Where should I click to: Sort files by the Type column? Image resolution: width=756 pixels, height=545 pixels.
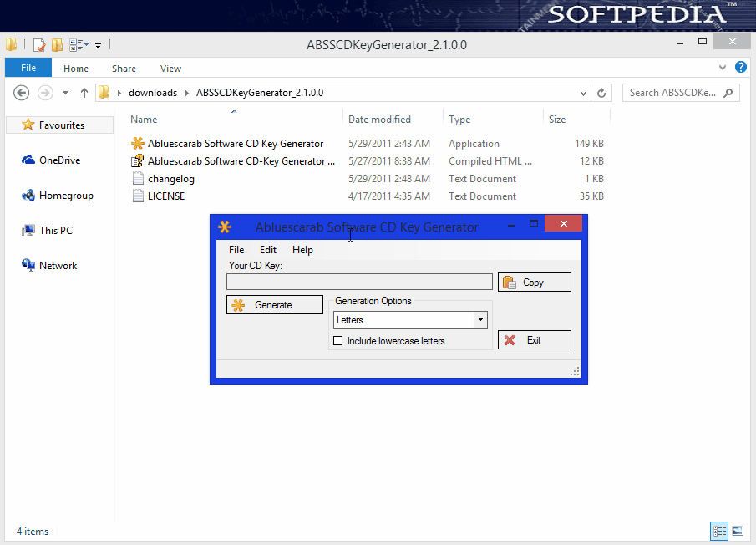tap(459, 120)
